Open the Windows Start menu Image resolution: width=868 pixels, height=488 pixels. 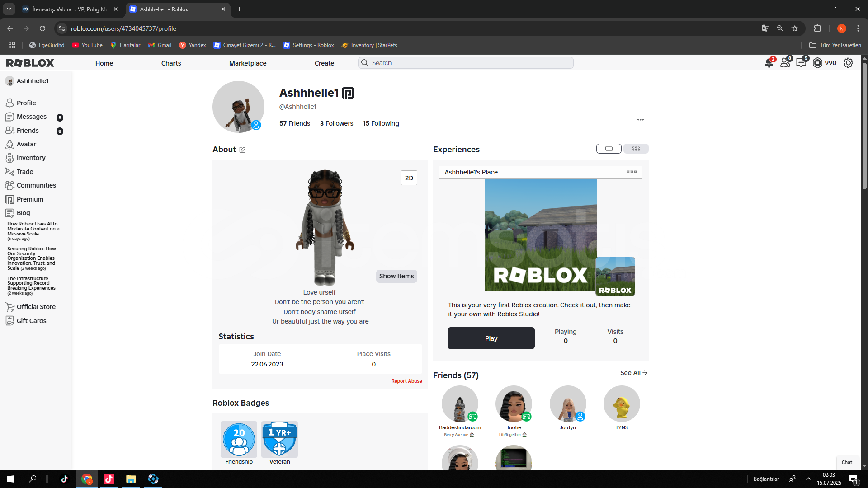pos(11,479)
